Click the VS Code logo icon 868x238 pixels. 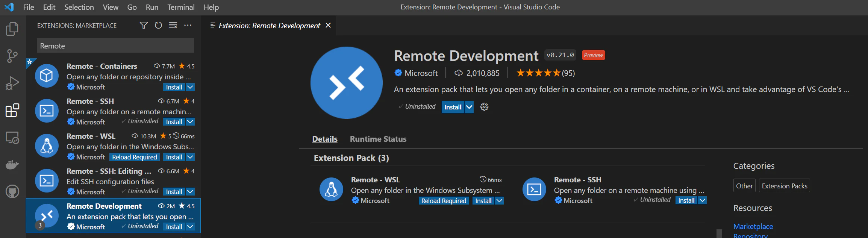tap(9, 7)
